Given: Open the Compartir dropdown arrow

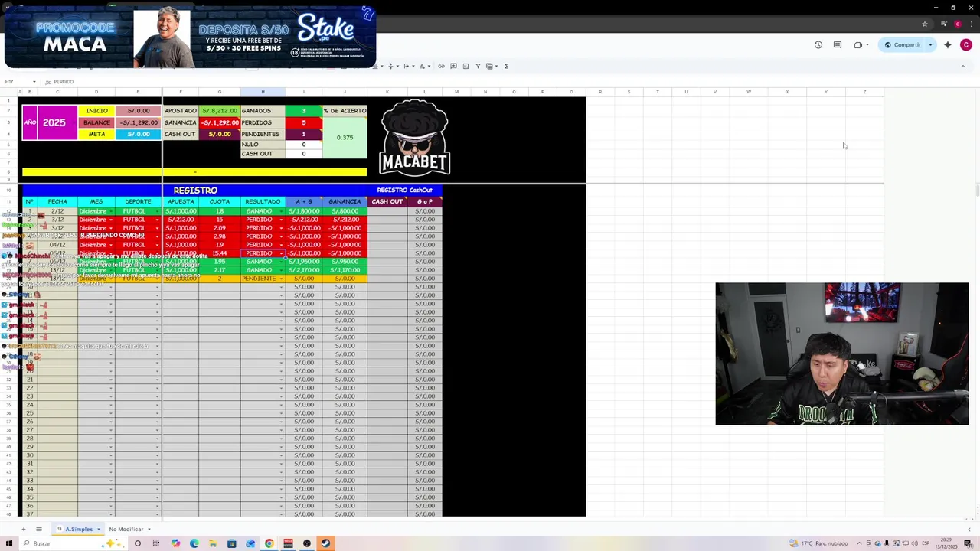Looking at the screenshot, I should pyautogui.click(x=930, y=45).
